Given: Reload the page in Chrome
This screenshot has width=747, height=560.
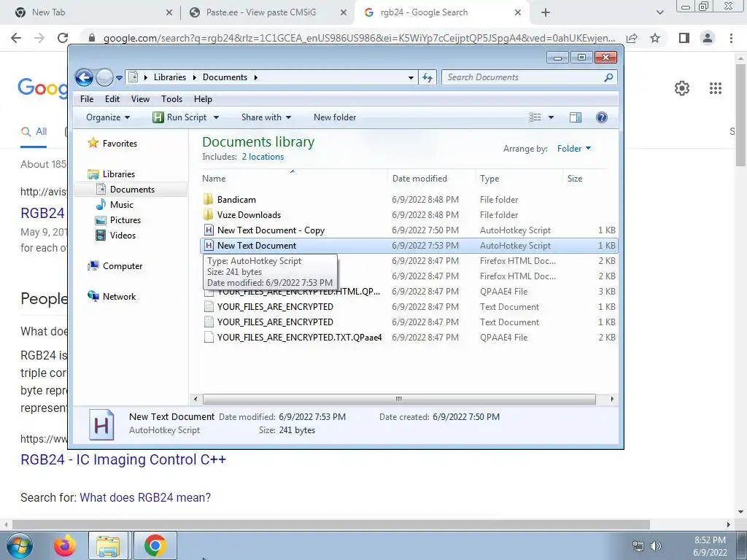Looking at the screenshot, I should click(63, 38).
